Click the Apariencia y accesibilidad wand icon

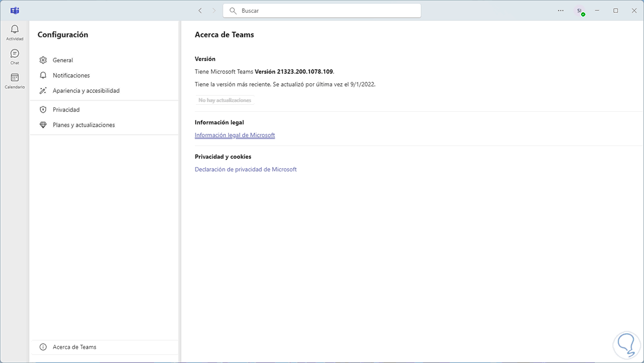[x=43, y=91]
